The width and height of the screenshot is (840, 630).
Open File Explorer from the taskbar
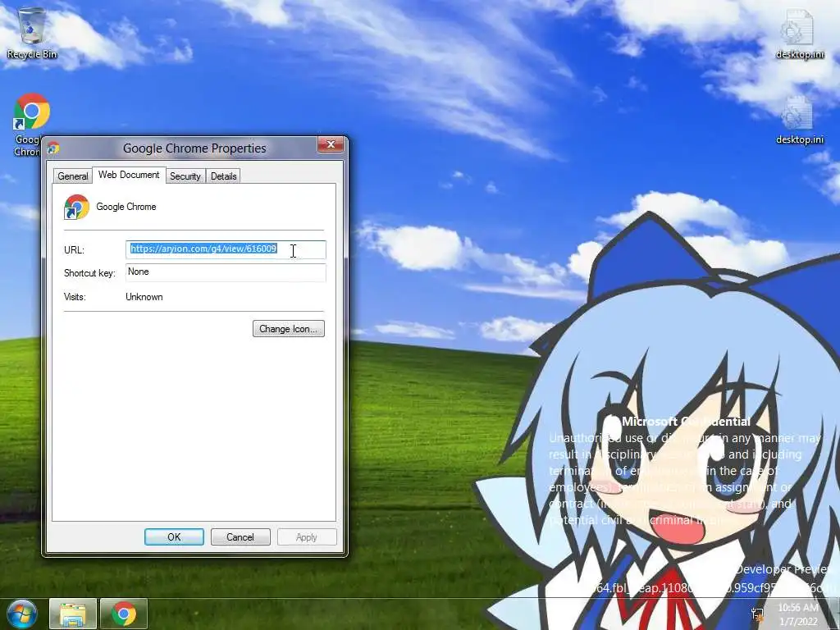coord(73,614)
